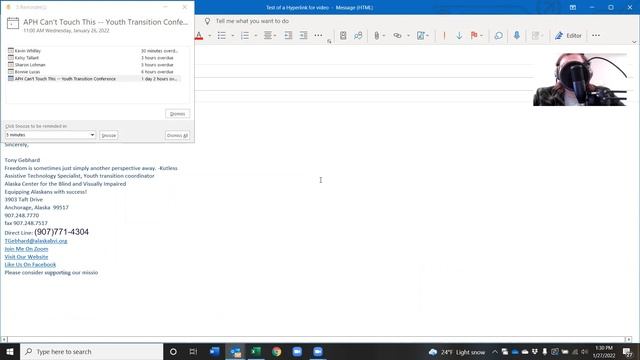Open ribbon display options in title bar
Image resolution: width=640 pixels, height=360 pixels.
(x=573, y=7)
